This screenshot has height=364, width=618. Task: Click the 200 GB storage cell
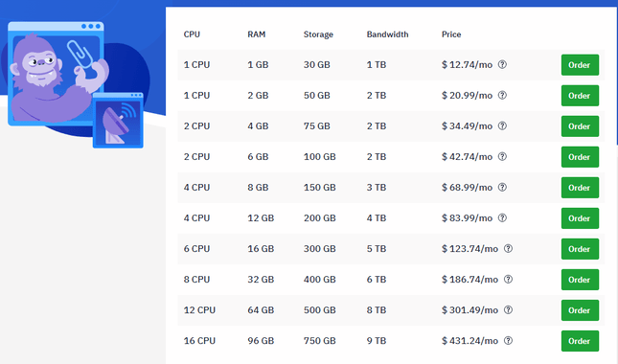coord(320,217)
